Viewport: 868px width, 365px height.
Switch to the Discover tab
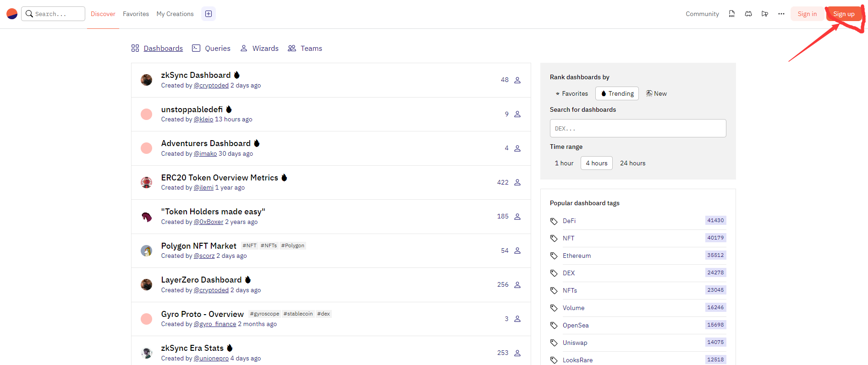point(103,14)
